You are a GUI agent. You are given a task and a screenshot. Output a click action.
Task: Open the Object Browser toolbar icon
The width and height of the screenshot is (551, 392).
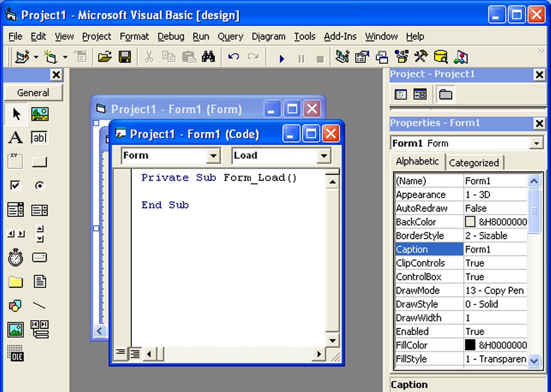[401, 57]
